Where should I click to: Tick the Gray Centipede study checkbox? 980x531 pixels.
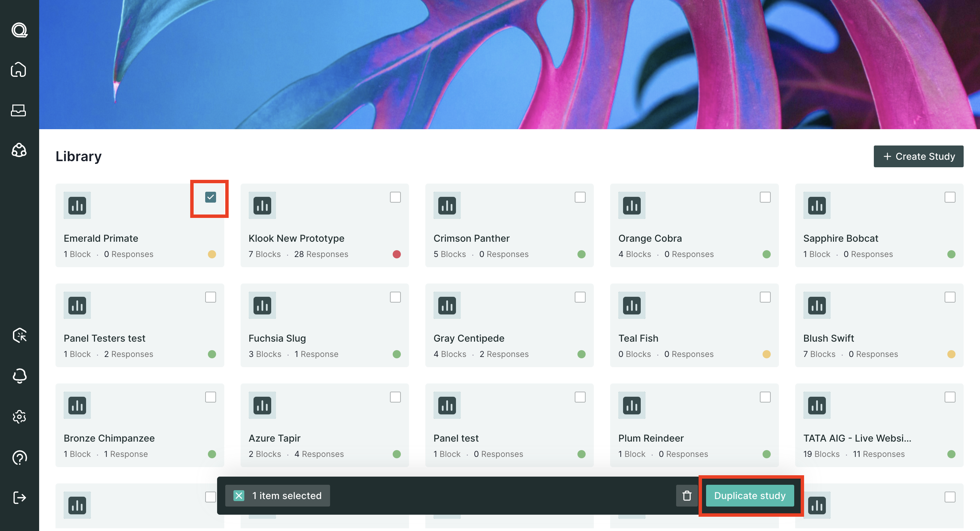pos(580,297)
